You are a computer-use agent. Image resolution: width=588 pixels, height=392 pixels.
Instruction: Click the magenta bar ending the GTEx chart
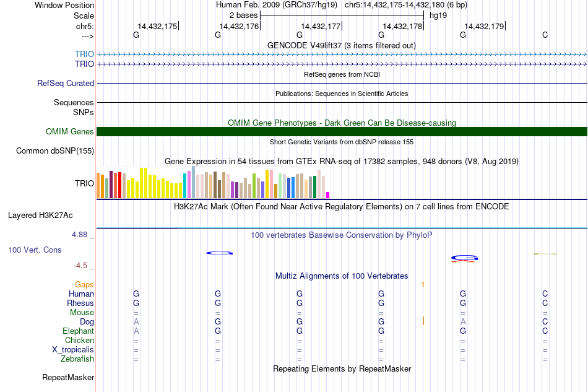click(328, 195)
